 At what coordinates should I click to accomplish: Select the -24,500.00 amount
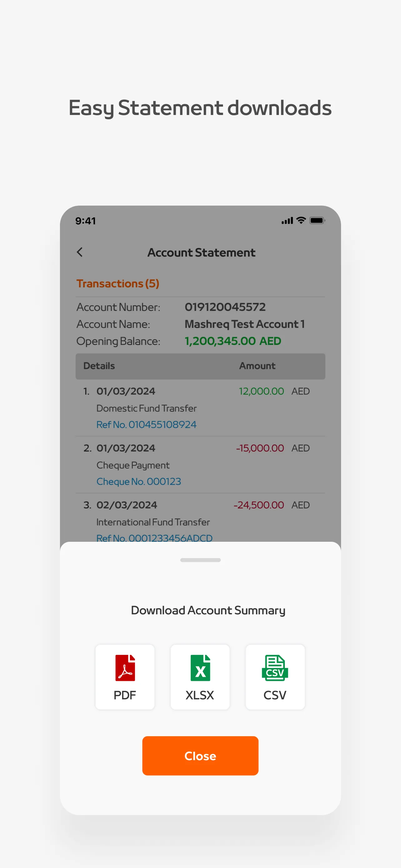pyautogui.click(x=259, y=505)
